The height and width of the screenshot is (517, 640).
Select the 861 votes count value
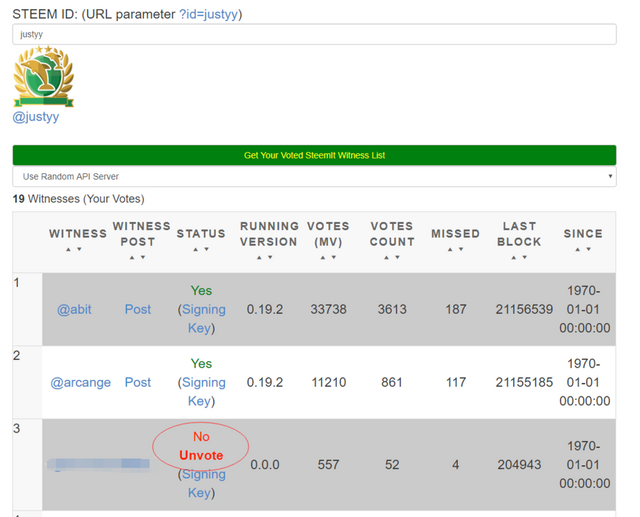point(392,382)
